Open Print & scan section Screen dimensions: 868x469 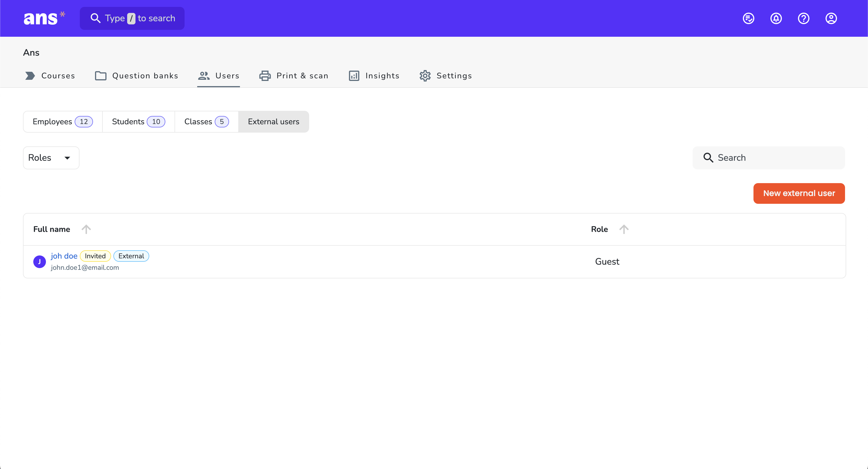point(294,76)
